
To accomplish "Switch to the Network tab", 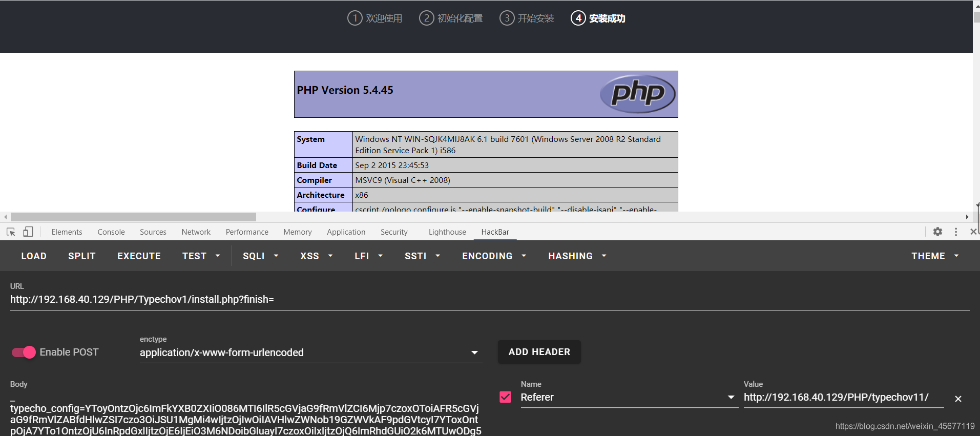I will [x=196, y=232].
